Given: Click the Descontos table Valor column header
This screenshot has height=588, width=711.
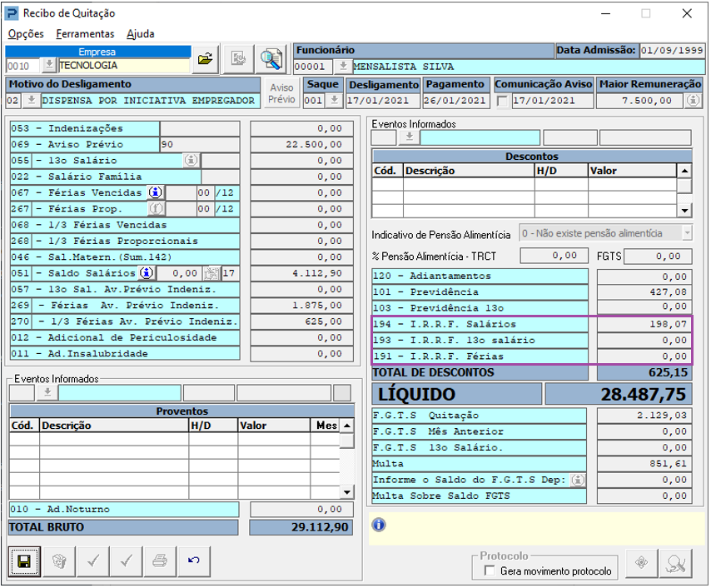Looking at the screenshot, I should coord(632,171).
